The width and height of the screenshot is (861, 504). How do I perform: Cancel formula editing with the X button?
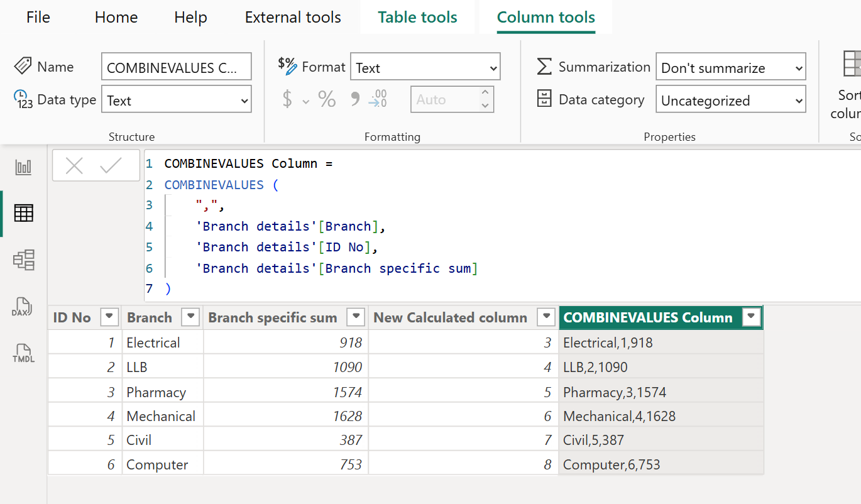click(x=74, y=165)
